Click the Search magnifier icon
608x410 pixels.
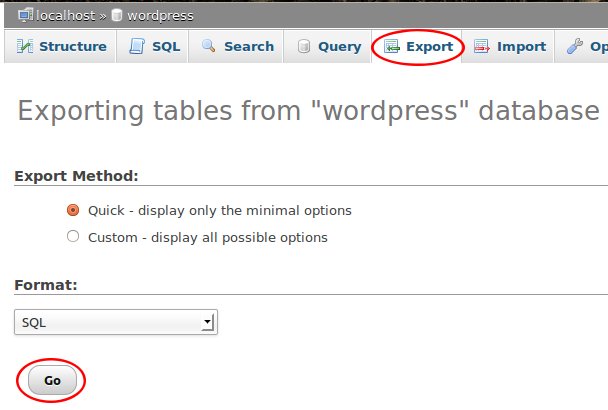(x=209, y=46)
